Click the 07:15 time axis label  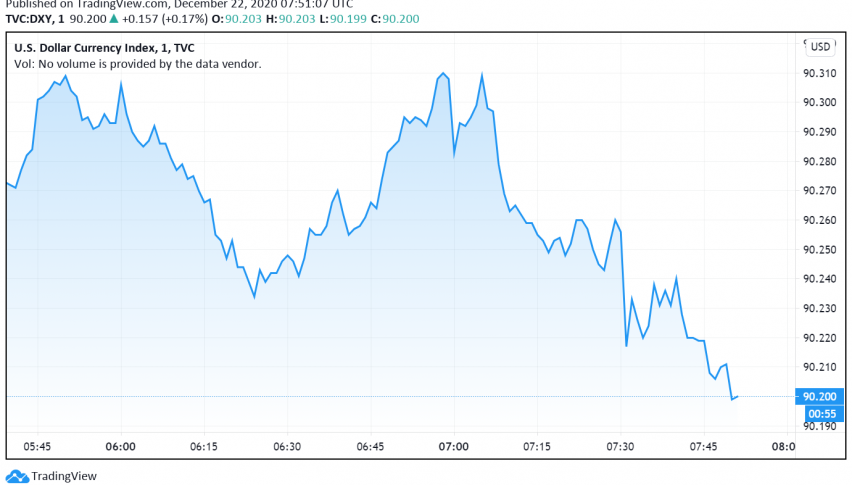(537, 446)
